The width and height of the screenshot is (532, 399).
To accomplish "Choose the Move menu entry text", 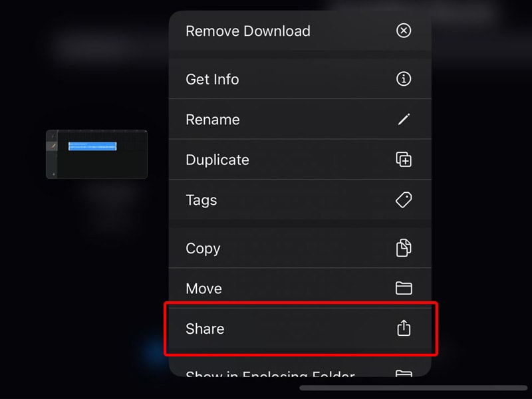I will tap(204, 289).
